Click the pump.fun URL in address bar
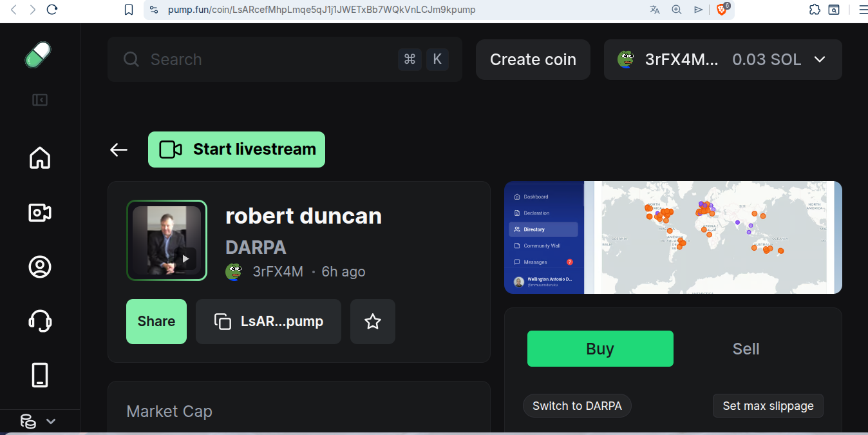This screenshot has height=435, width=868. [321, 10]
